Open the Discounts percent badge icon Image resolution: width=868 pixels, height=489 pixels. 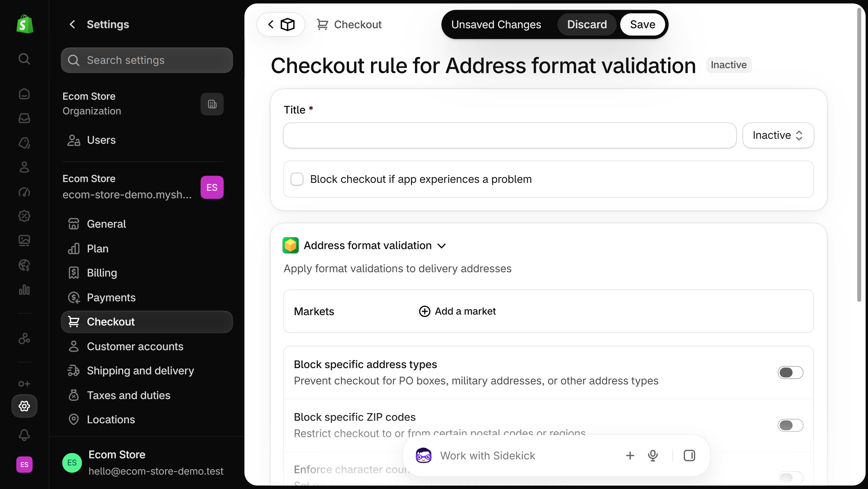click(24, 216)
